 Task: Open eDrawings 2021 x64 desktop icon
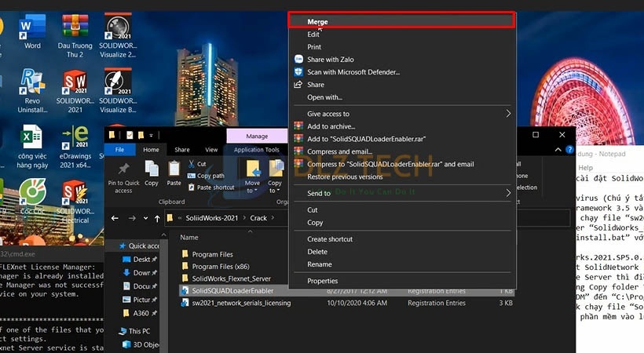click(x=75, y=147)
